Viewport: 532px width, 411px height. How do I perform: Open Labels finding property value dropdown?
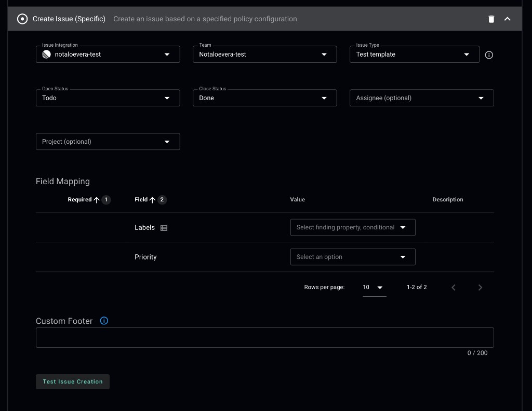353,227
